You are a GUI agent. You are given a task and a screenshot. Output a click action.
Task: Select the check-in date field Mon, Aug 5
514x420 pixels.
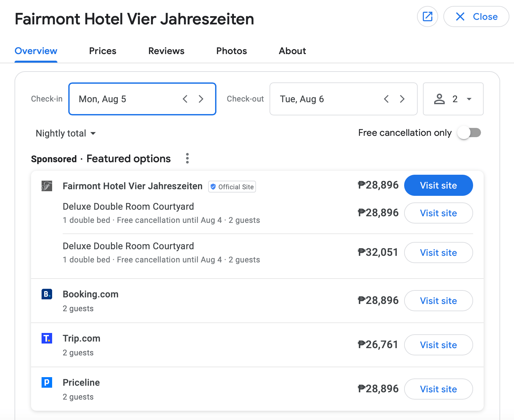click(x=142, y=99)
